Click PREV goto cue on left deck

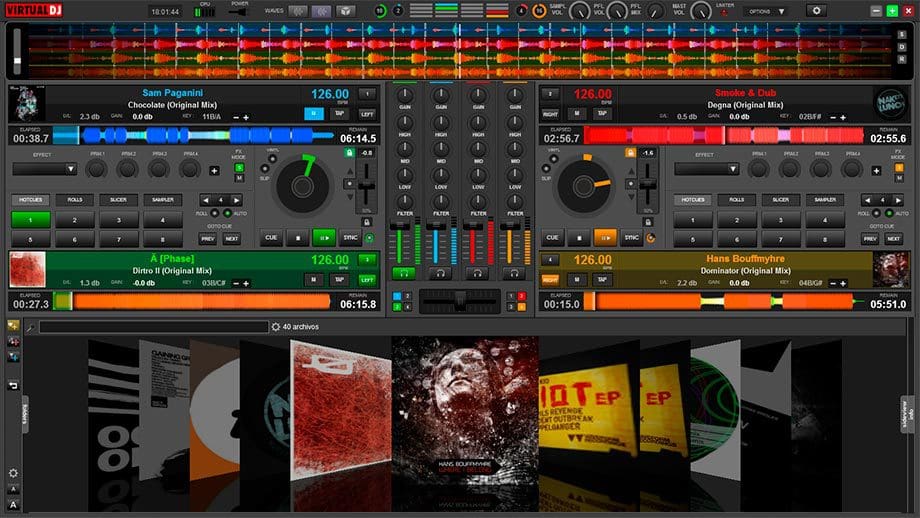pyautogui.click(x=208, y=239)
